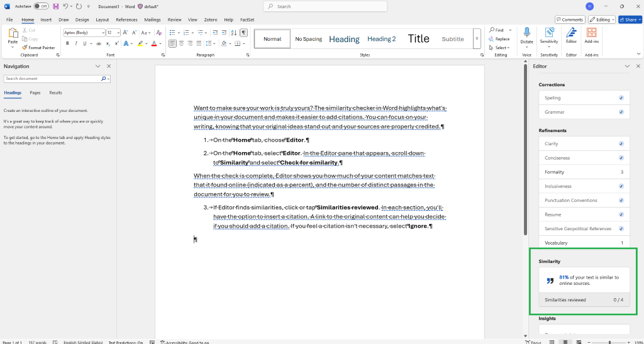The image size is (644, 344).
Task: Open Conciseness refinement in Editor pane
Action: point(584,158)
